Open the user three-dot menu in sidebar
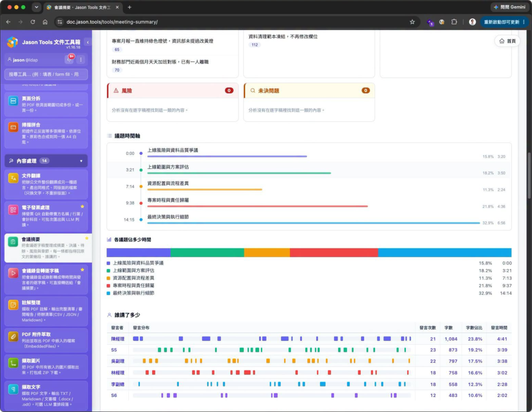The image size is (532, 412). 81,60
